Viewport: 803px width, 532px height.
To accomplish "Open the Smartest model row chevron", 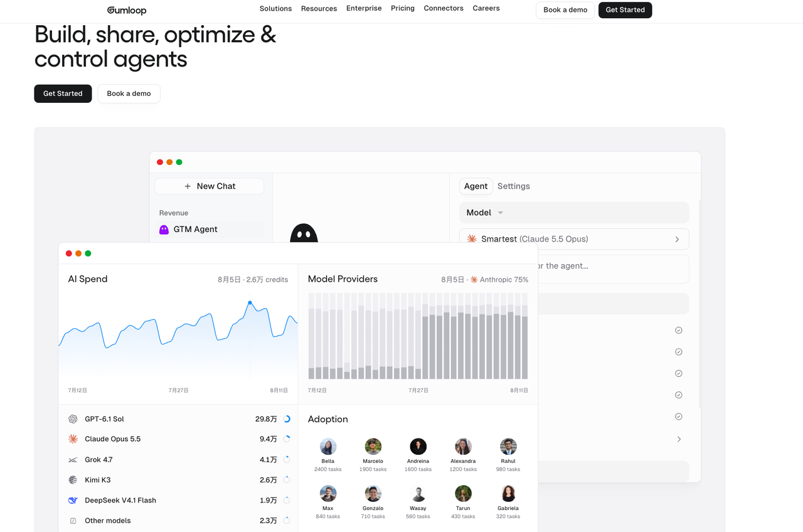I will (677, 239).
